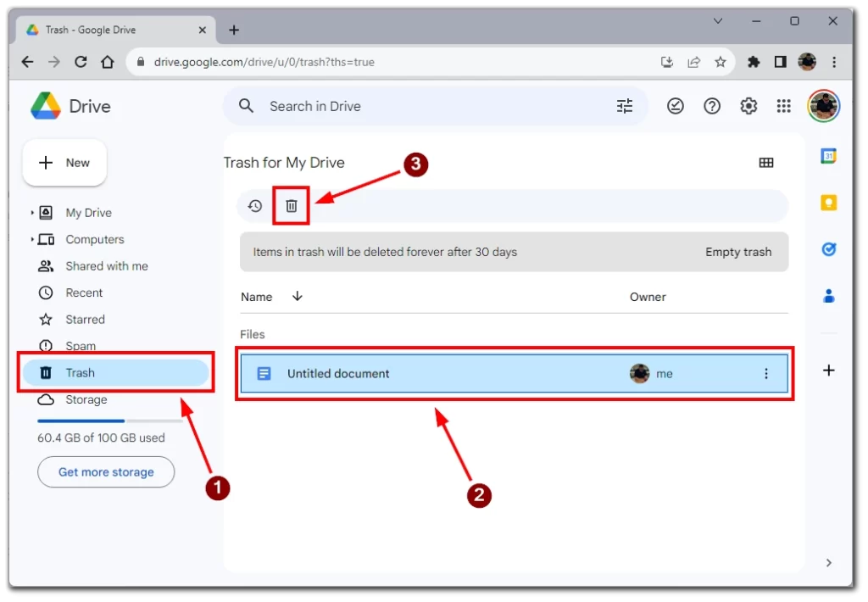Click install app icon in address bar
Image resolution: width=868 pixels, height=602 pixels.
[x=667, y=62]
